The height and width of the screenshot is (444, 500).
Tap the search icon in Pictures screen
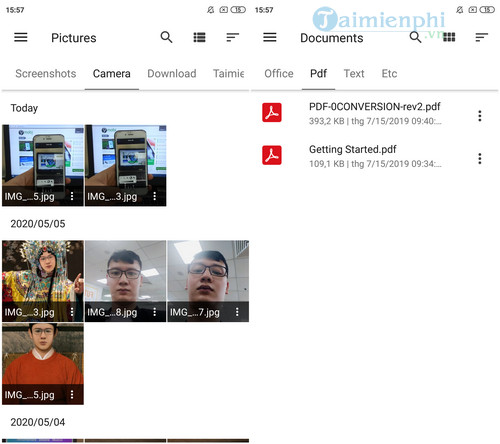(x=166, y=37)
